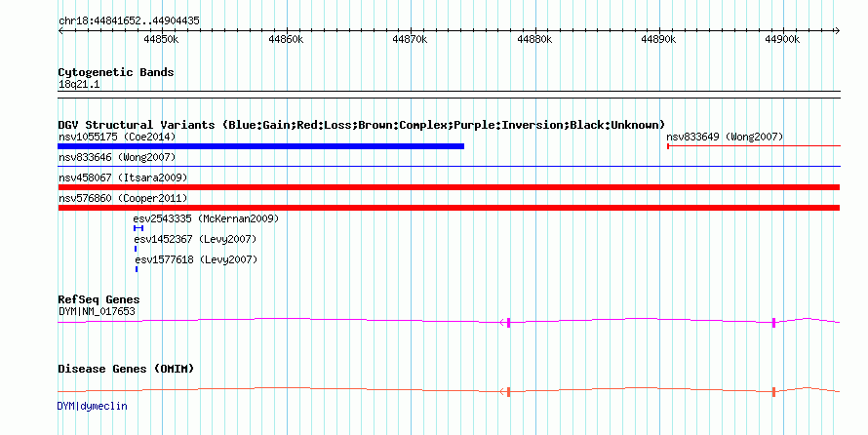Click the 18q21.1 band label
The image size is (868, 435).
tap(79, 84)
